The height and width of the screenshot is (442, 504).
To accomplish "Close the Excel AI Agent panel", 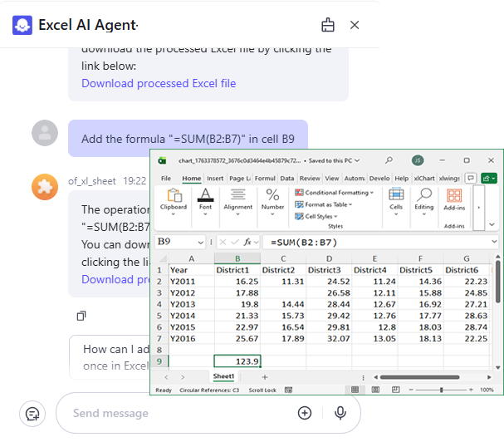I will pos(355,25).
